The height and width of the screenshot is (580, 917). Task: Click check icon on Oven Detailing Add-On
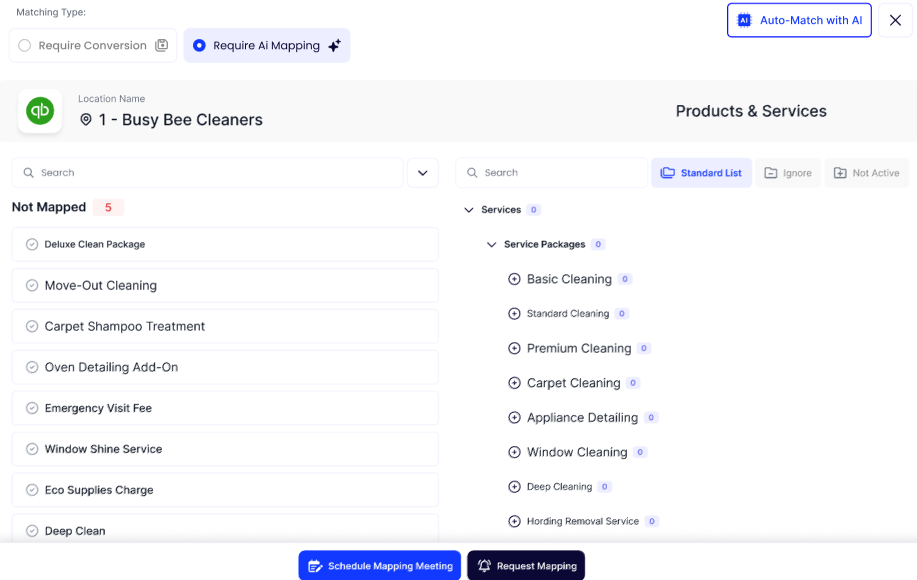[32, 367]
